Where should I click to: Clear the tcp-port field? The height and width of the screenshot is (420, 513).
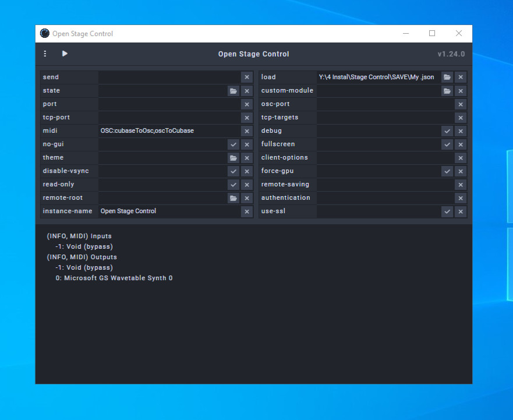pyautogui.click(x=247, y=118)
